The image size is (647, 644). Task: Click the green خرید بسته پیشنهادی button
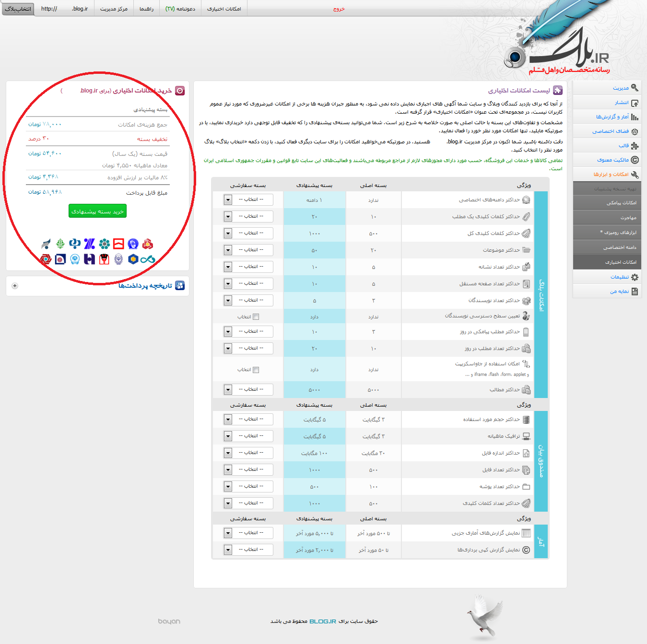97,211
